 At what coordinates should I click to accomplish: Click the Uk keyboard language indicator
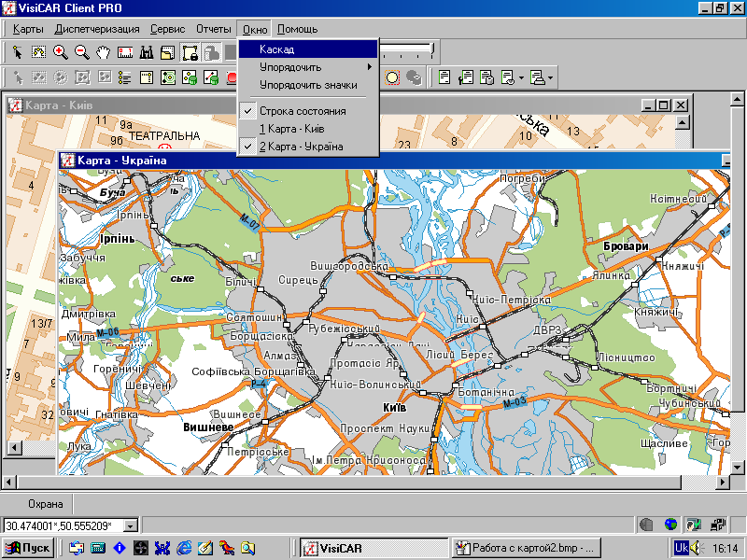click(682, 548)
